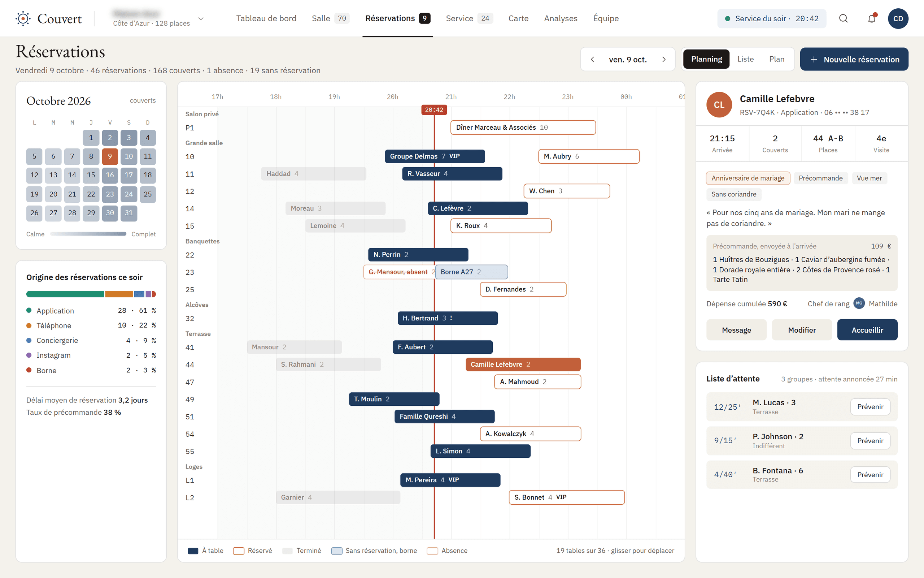The image size is (924, 578).
Task: Open Équipe tab
Action: 606,18
